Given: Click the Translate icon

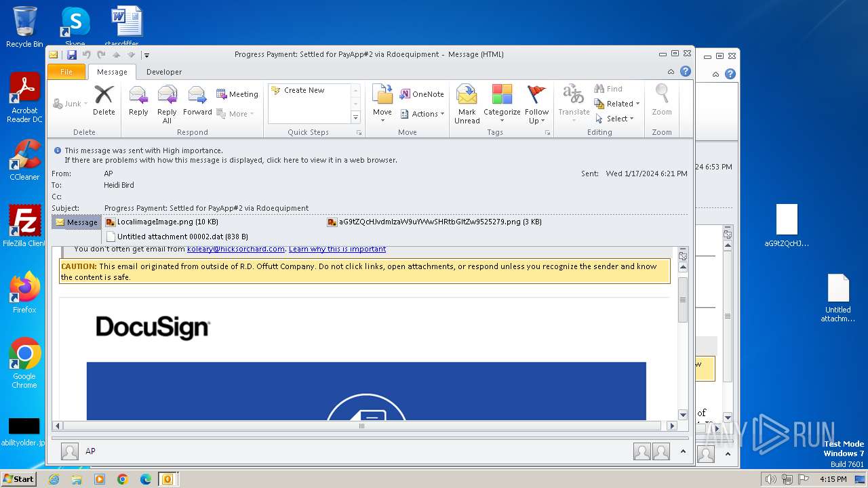Looking at the screenshot, I should (574, 104).
